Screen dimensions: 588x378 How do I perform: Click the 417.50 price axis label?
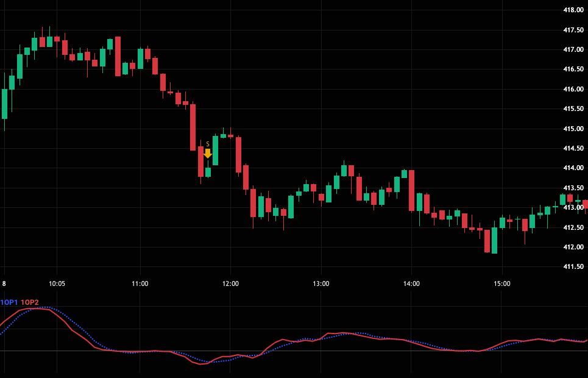pos(573,30)
